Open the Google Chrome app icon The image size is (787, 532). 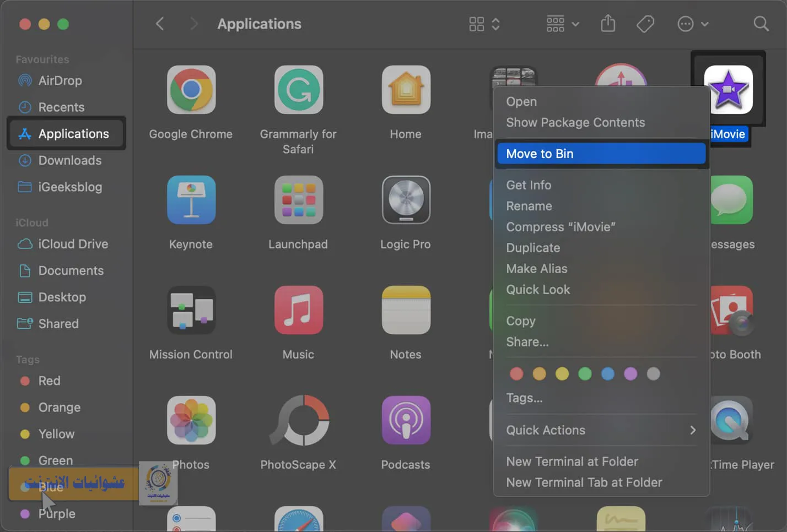pyautogui.click(x=191, y=89)
